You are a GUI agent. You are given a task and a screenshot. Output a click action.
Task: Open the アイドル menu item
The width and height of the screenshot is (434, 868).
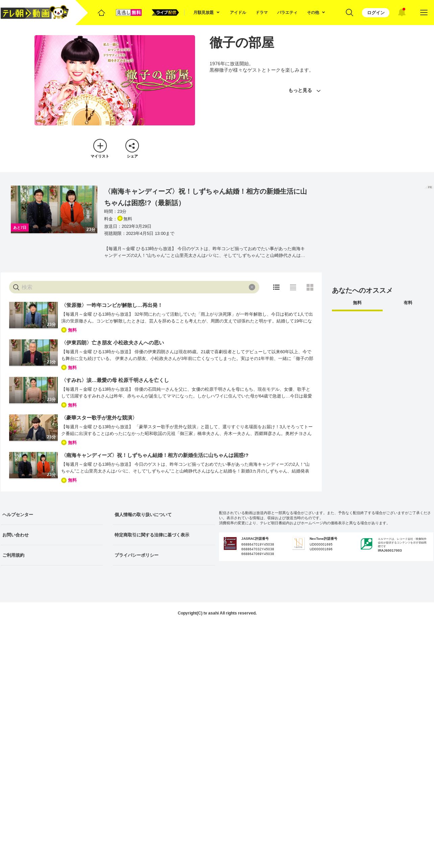click(x=238, y=13)
